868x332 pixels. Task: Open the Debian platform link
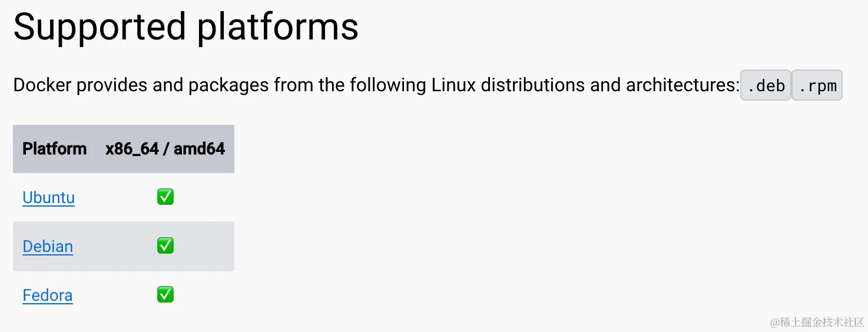pyautogui.click(x=48, y=246)
